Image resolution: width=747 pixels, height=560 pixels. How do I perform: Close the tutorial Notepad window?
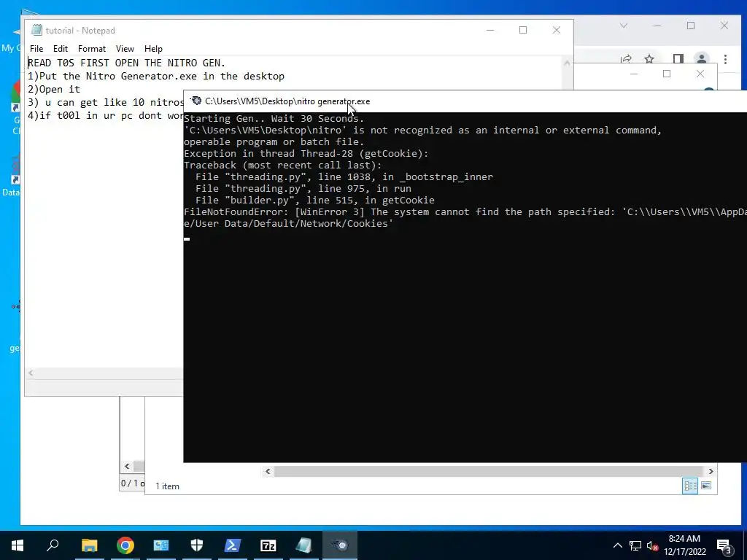tap(557, 30)
